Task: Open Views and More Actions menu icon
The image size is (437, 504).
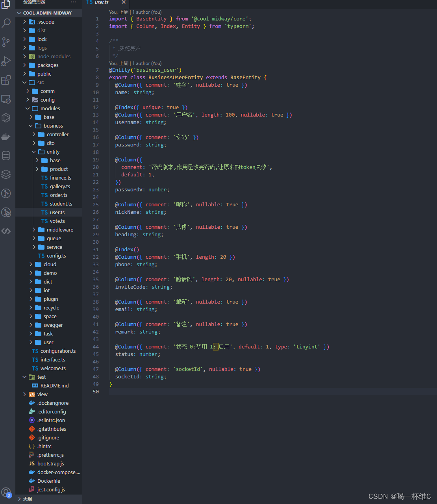Action: click(x=73, y=3)
